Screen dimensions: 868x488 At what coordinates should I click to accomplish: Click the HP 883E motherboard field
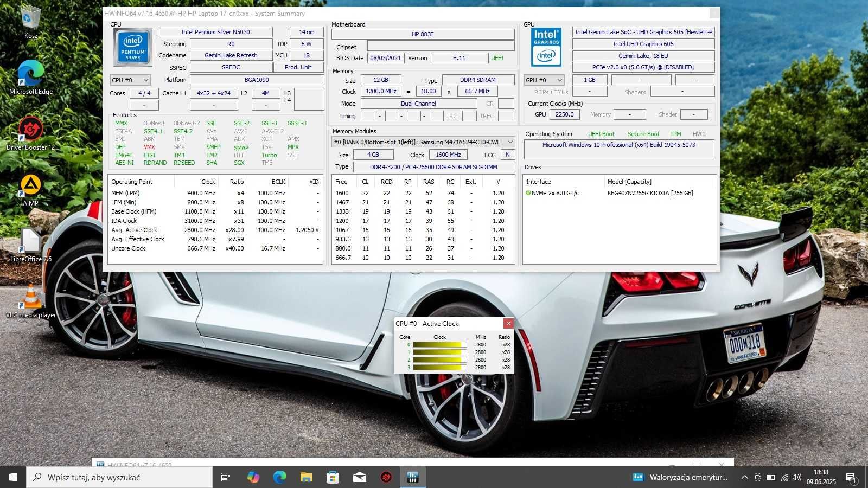423,34
